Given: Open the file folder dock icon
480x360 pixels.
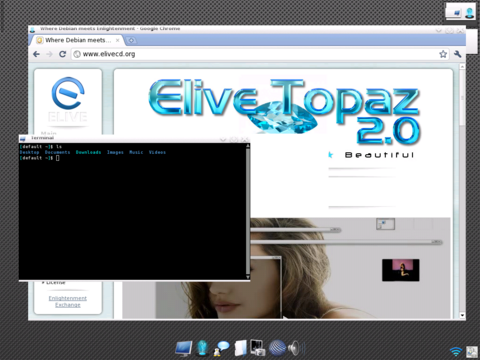Looking at the screenshot, I should pos(240,348).
